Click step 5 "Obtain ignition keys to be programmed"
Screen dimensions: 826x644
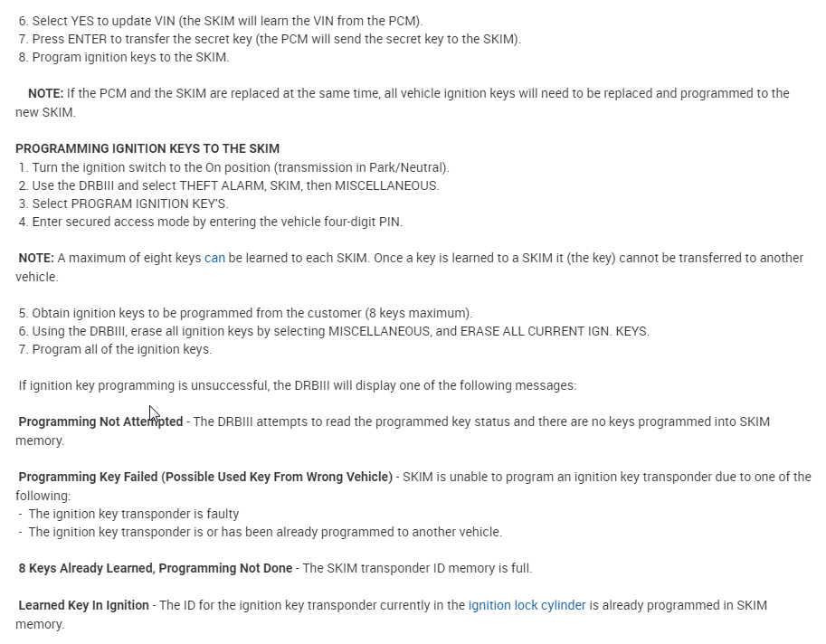(x=245, y=313)
